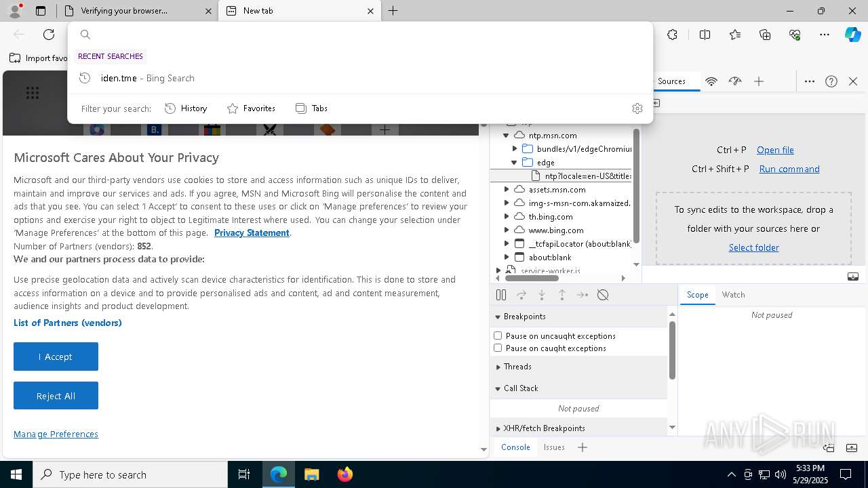Screen dimensions: 868x488
Task: Open the Browser essentials heart icon
Action: click(x=795, y=35)
